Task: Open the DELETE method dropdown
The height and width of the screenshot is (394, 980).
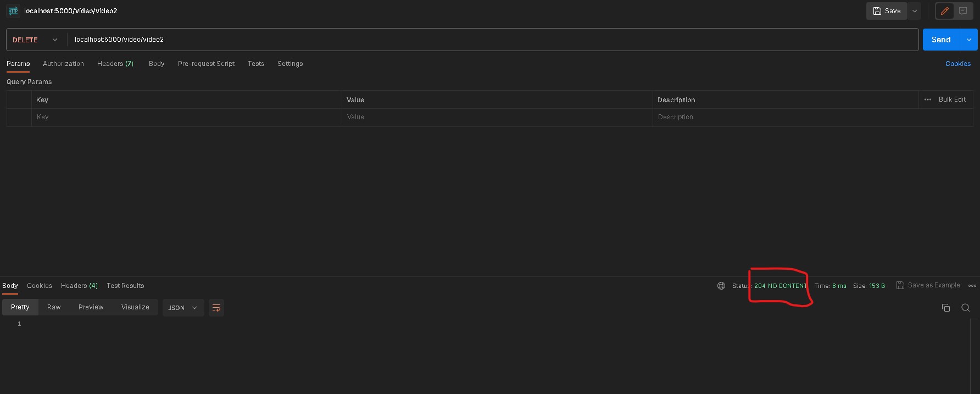Action: coord(36,40)
